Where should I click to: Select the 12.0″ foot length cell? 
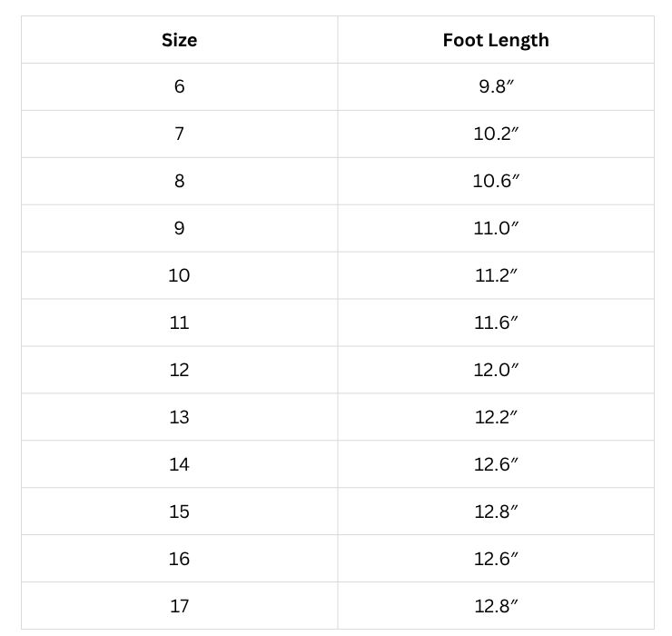496,370
